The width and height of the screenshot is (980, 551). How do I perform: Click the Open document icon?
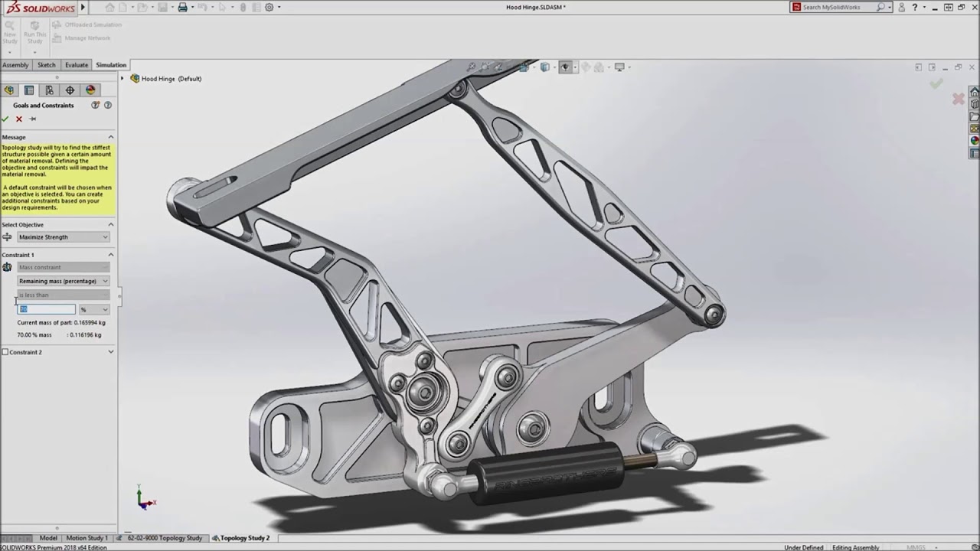point(142,8)
